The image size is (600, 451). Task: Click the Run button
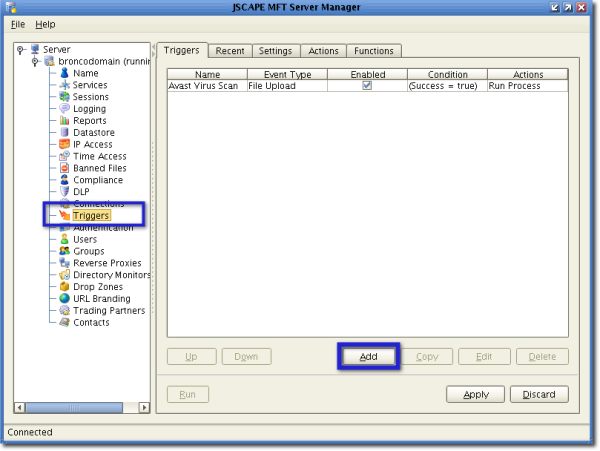[188, 394]
